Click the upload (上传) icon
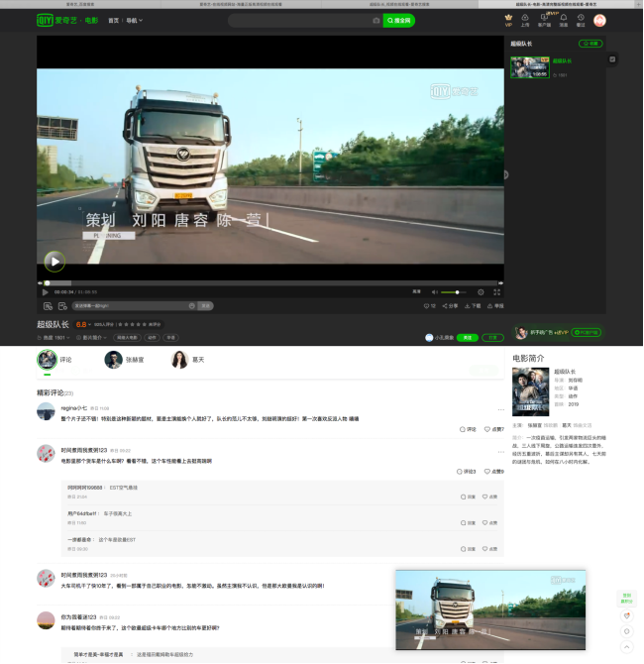644x664 pixels. point(524,20)
